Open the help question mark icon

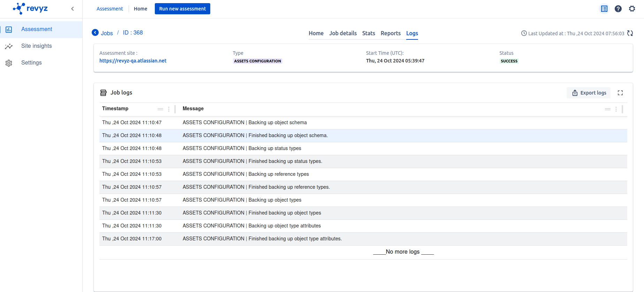point(618,9)
